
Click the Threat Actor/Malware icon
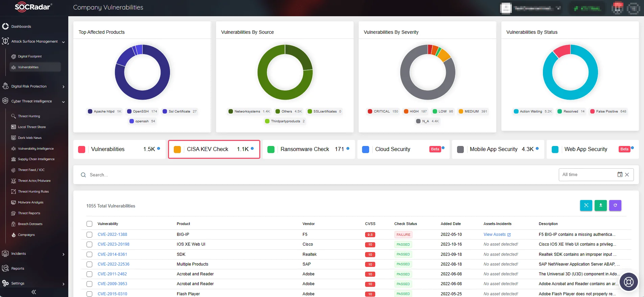[14, 181]
